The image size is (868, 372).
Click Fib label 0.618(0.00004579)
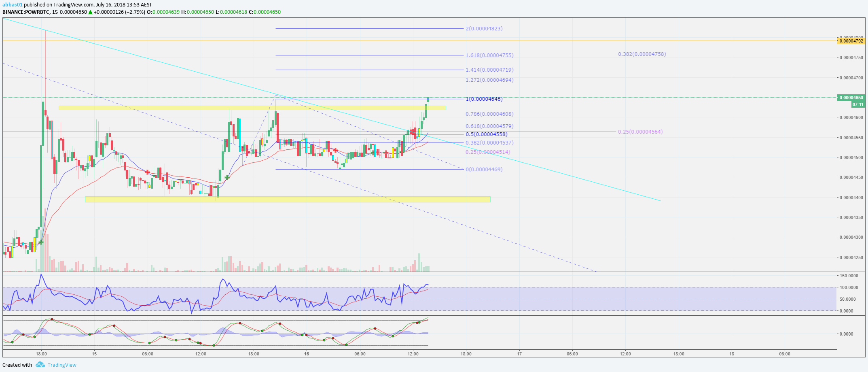coord(489,126)
